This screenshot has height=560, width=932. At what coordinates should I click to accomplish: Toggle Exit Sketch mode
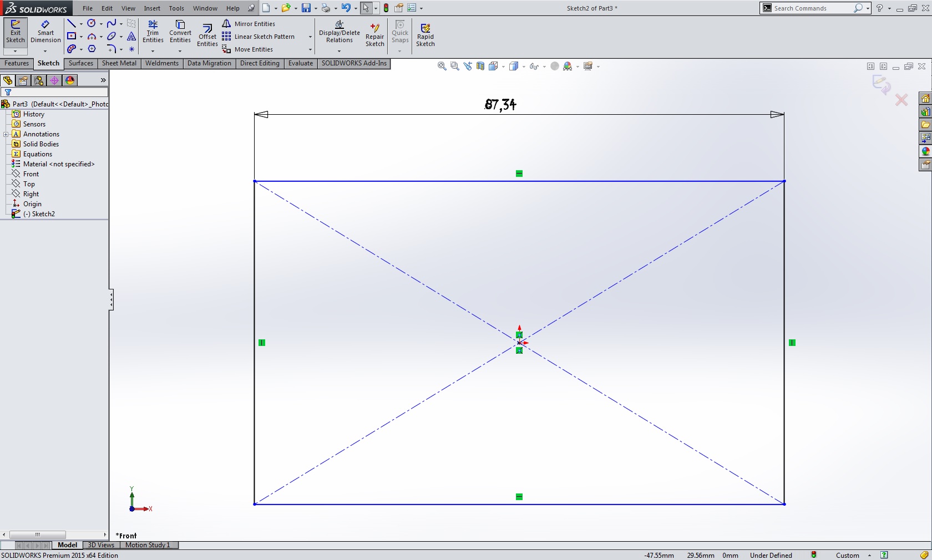click(x=15, y=32)
